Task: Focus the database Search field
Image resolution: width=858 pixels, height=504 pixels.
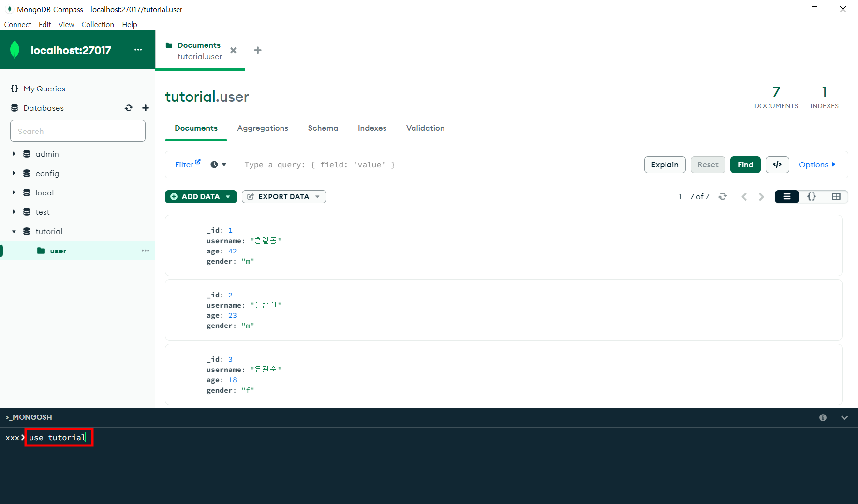Action: point(78,131)
